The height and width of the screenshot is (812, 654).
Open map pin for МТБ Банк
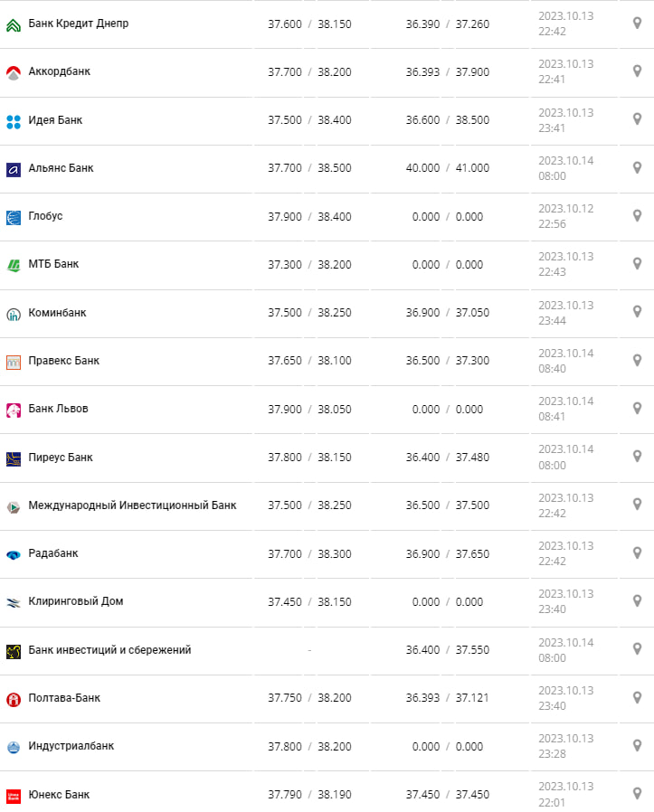(637, 264)
